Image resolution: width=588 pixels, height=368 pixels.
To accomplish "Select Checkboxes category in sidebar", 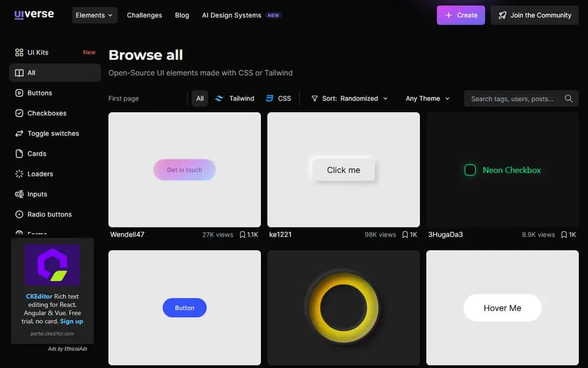I will (x=55, y=113).
